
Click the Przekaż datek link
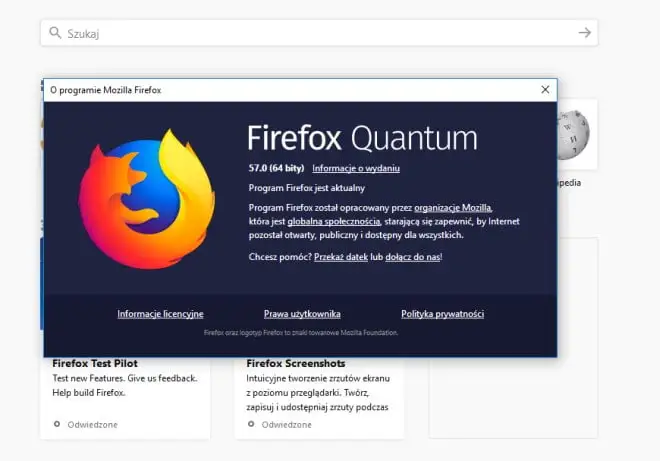(x=341, y=257)
